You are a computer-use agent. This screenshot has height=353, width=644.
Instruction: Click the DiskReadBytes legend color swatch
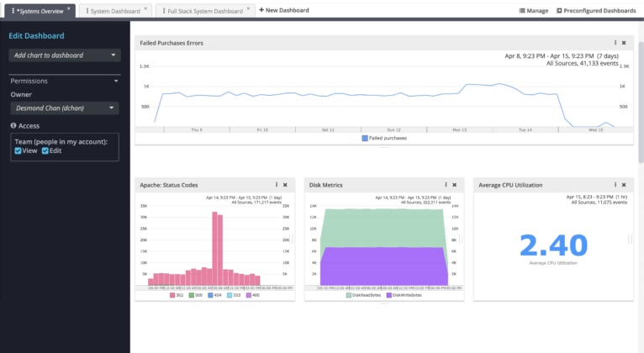point(349,295)
